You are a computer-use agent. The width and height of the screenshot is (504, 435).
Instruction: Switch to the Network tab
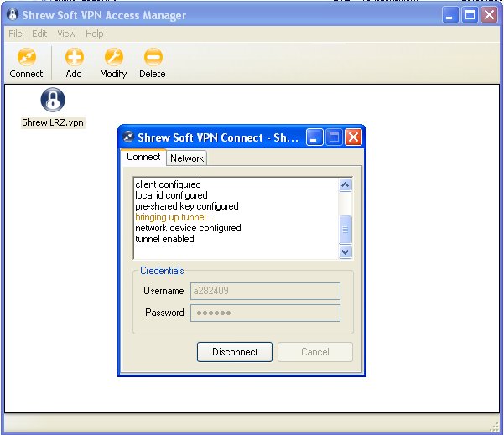[186, 158]
